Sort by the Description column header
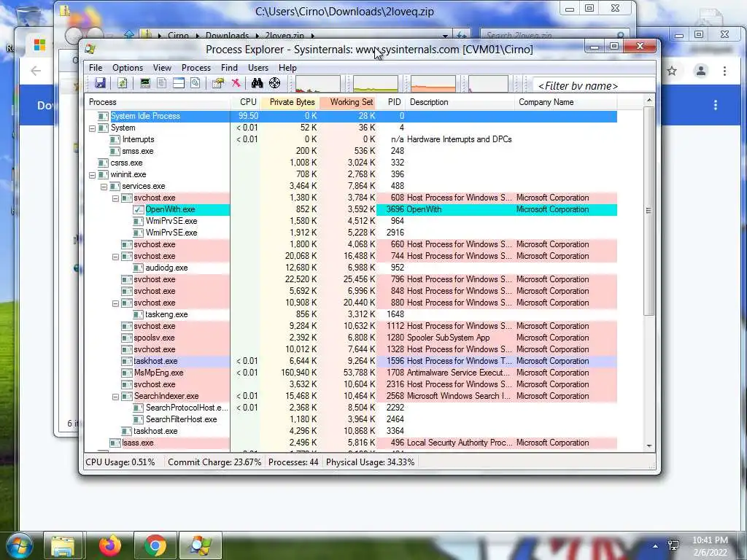This screenshot has height=560, width=747. pyautogui.click(x=460, y=102)
